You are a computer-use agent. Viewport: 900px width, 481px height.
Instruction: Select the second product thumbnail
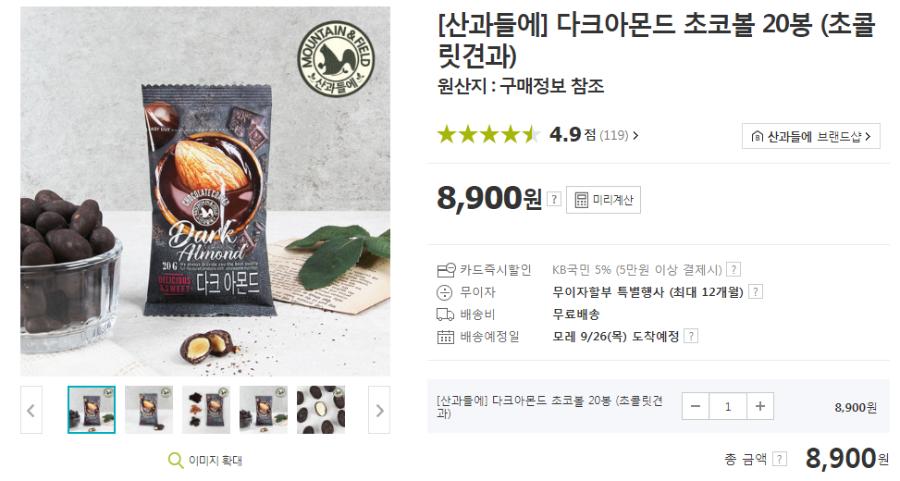point(149,410)
